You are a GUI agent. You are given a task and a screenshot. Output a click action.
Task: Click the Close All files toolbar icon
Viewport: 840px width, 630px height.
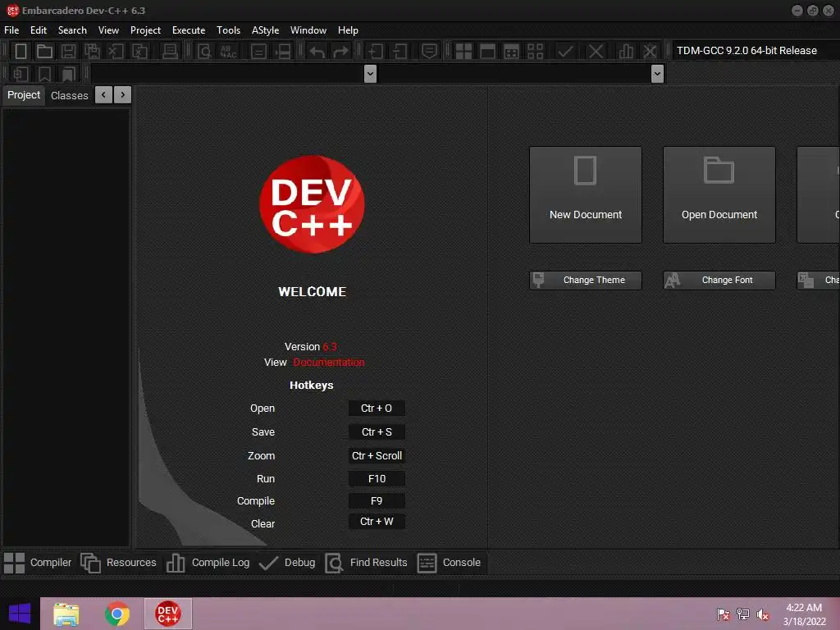coord(139,52)
